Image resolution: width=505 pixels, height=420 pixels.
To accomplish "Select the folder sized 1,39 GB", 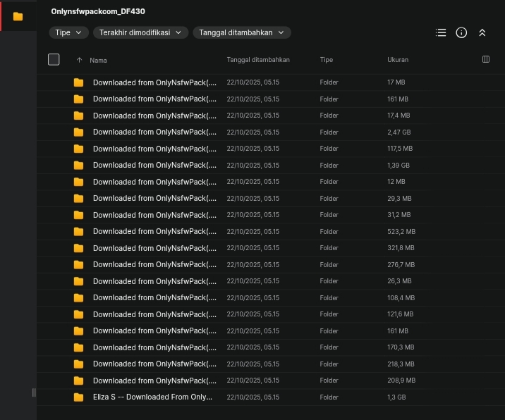I will coord(154,166).
